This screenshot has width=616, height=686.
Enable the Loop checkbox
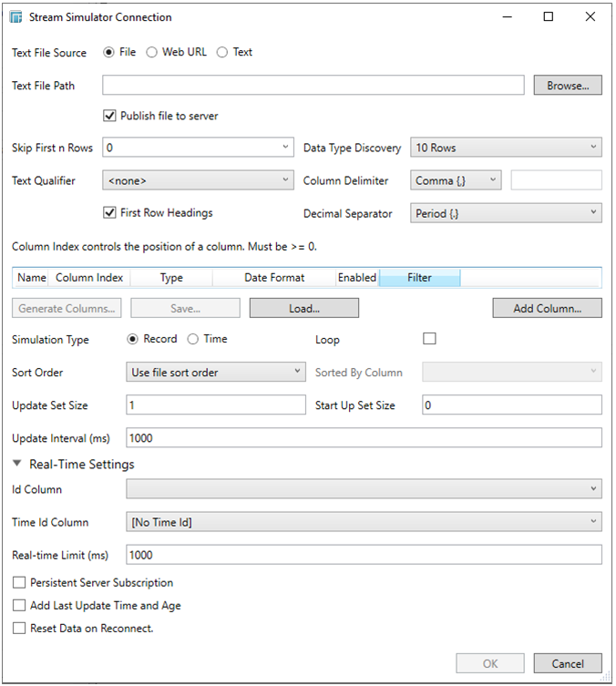430,339
